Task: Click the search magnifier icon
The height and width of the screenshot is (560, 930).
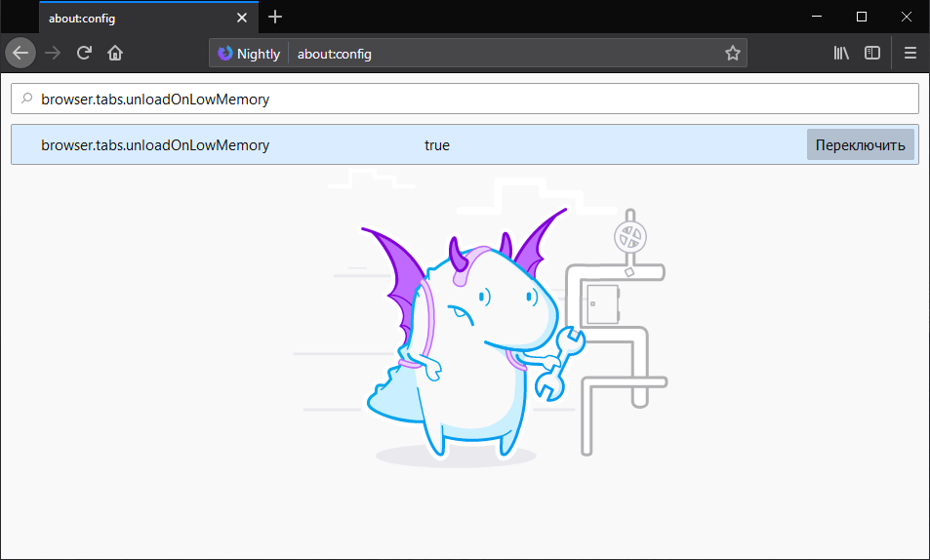Action: [x=26, y=99]
